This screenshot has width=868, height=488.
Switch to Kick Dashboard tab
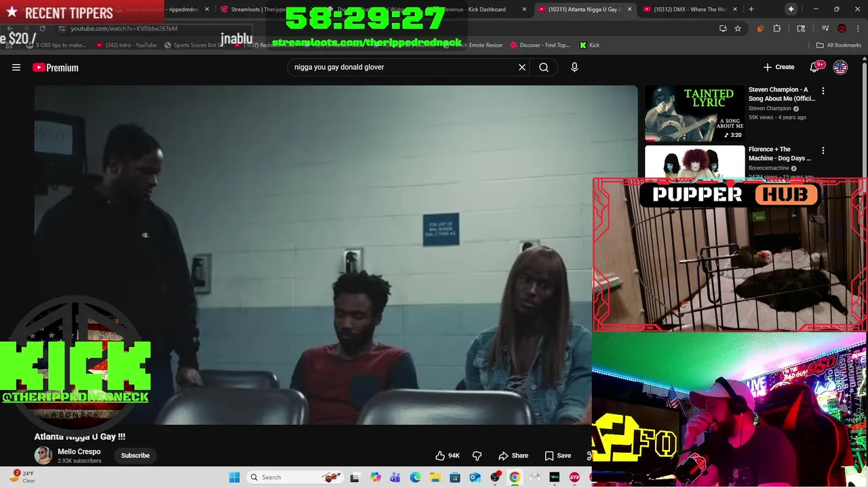(x=478, y=9)
